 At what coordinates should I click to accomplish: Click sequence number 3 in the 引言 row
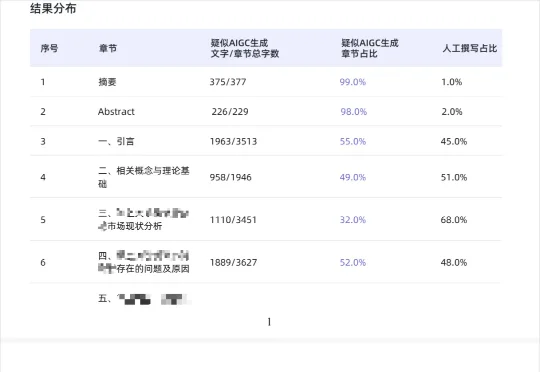(x=43, y=141)
